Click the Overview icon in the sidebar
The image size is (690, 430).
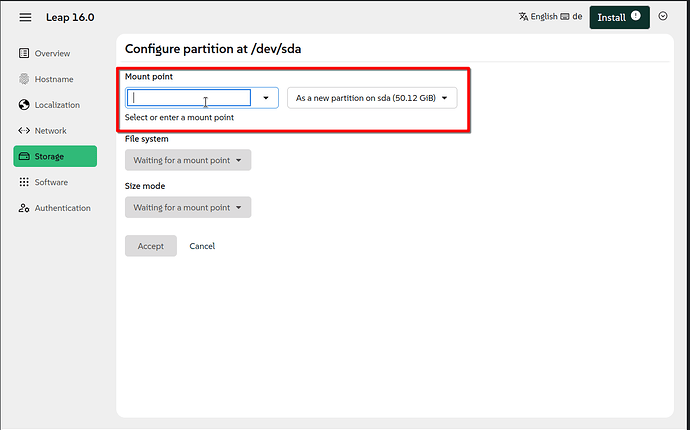tap(25, 53)
